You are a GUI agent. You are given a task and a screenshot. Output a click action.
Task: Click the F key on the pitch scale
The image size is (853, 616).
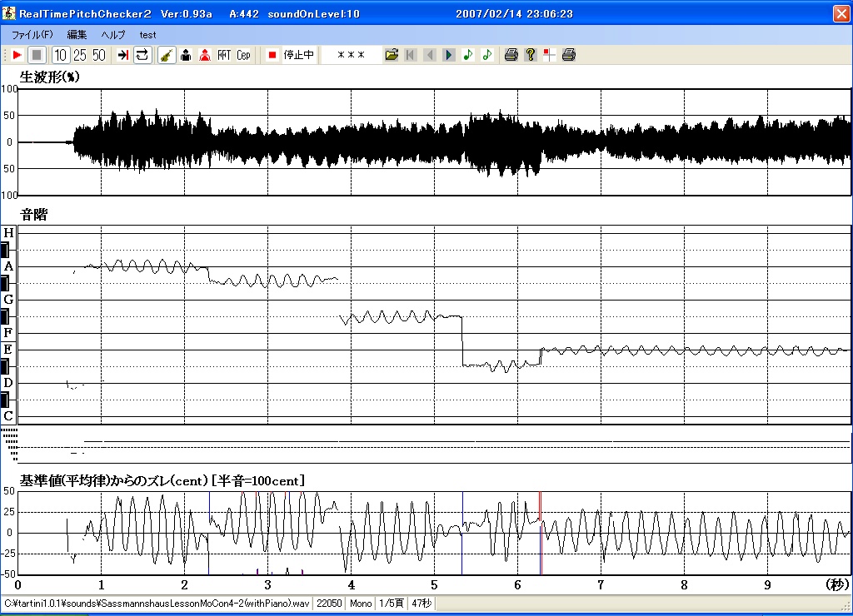pos(8,333)
